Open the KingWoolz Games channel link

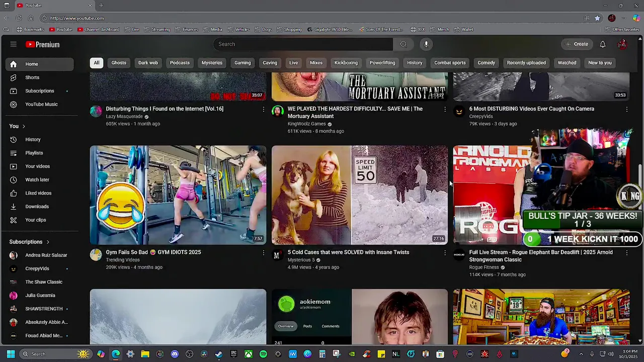click(x=307, y=124)
